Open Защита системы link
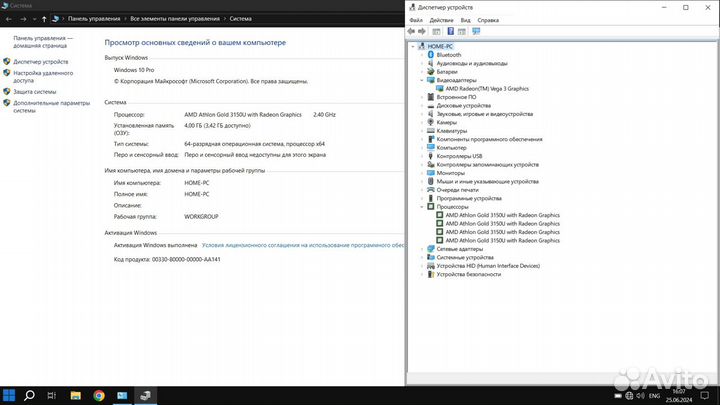The width and height of the screenshot is (720, 405). pyautogui.click(x=34, y=92)
